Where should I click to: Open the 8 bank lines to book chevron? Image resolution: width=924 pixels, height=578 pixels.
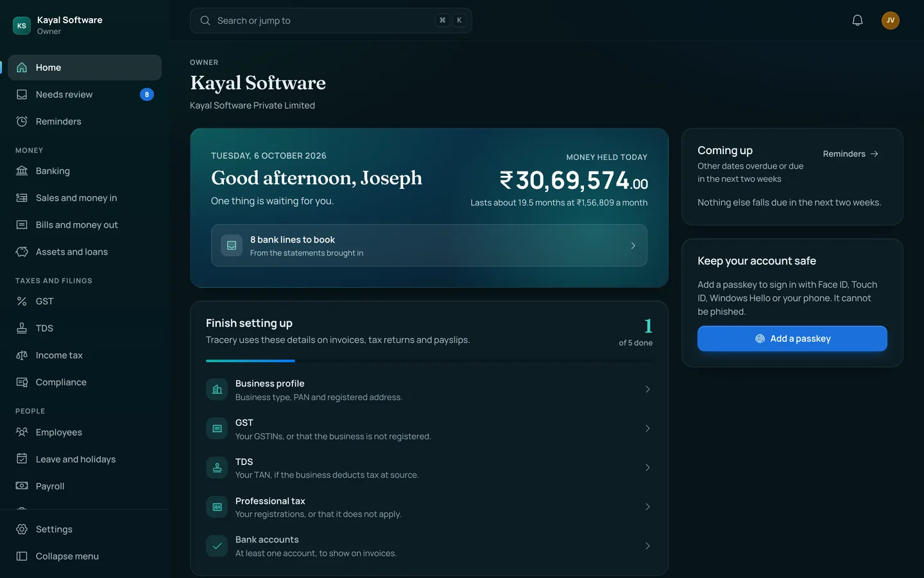coord(633,245)
